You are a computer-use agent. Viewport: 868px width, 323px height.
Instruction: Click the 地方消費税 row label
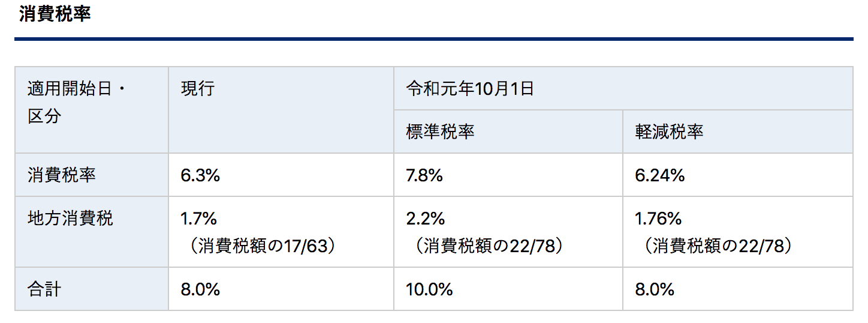tap(70, 218)
